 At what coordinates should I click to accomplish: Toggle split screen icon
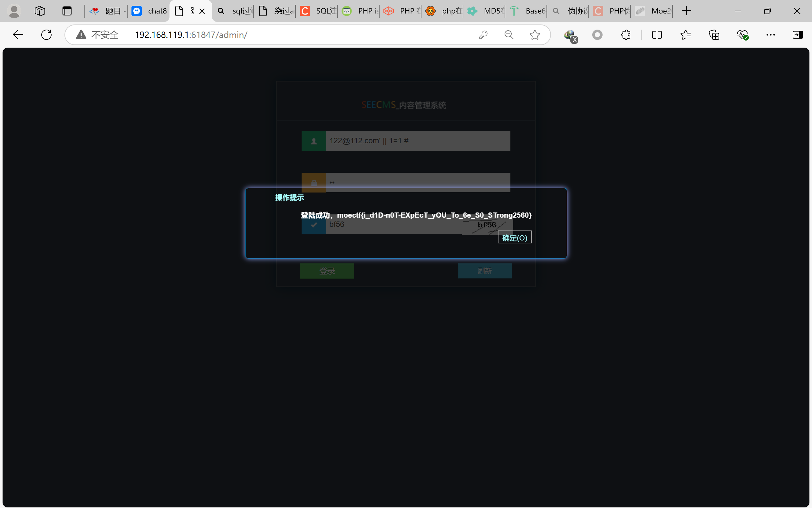click(x=657, y=34)
